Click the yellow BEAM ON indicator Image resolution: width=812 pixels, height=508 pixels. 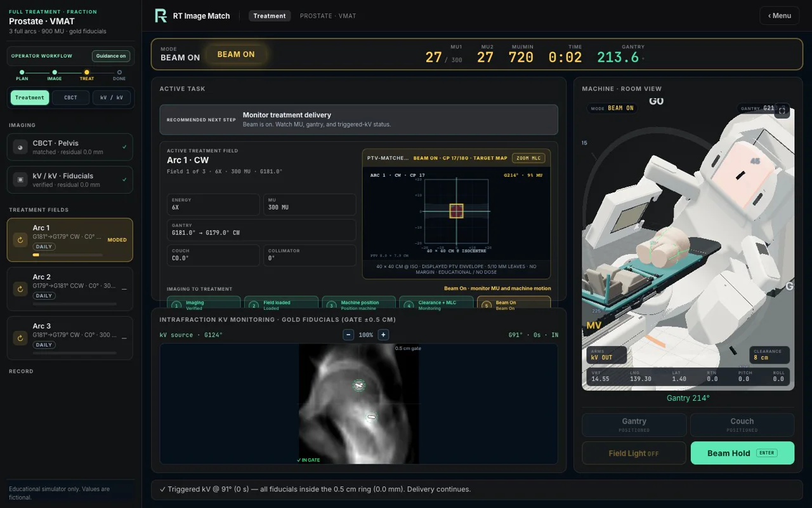[x=236, y=55]
